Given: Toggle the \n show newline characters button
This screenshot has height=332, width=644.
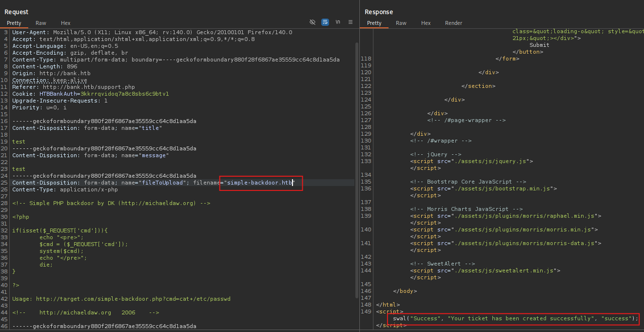Looking at the screenshot, I should click(338, 22).
